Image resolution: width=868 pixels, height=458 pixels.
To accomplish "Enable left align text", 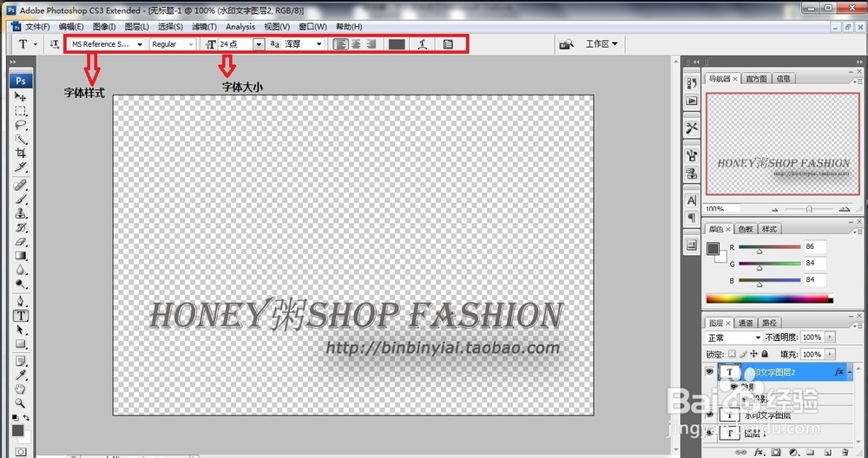I will [341, 44].
